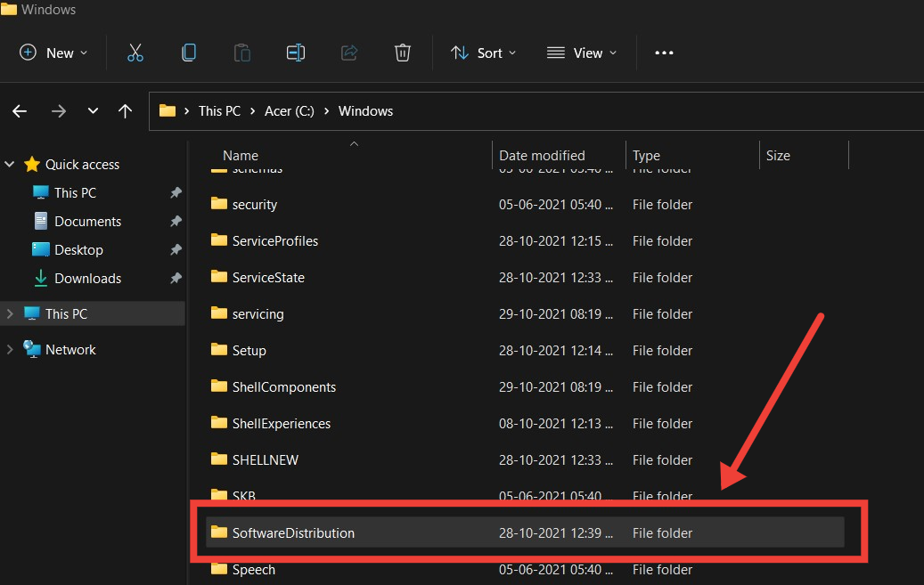Open the New item dropdown
This screenshot has width=924, height=585.
point(53,53)
